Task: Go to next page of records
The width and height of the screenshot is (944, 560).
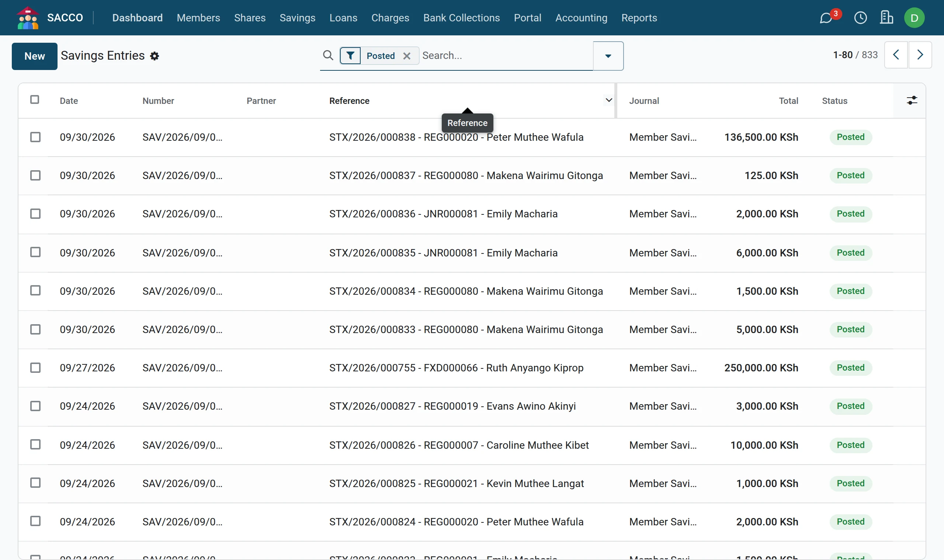Action: coord(920,55)
